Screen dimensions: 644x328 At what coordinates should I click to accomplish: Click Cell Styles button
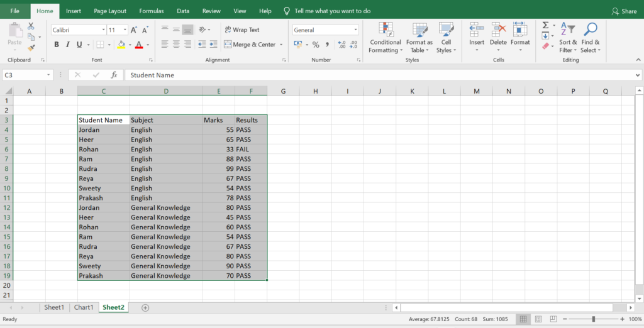(x=446, y=38)
